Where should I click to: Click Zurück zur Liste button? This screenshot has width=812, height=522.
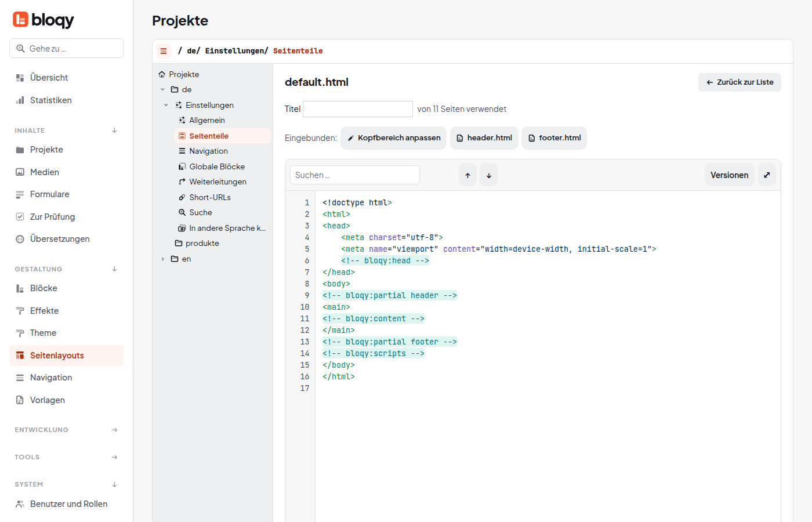click(739, 82)
